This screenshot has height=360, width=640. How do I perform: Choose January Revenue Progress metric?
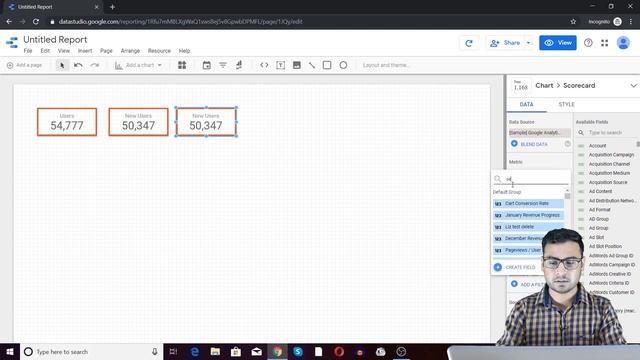point(528,215)
